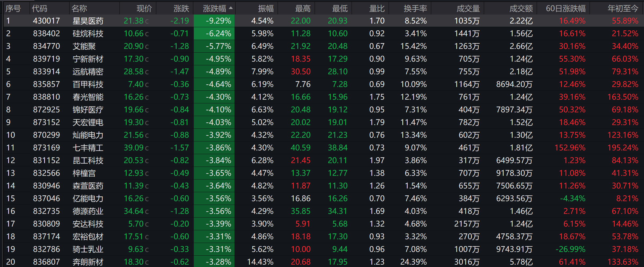
Task: Click the 最高 column header
Action: click(x=303, y=8)
